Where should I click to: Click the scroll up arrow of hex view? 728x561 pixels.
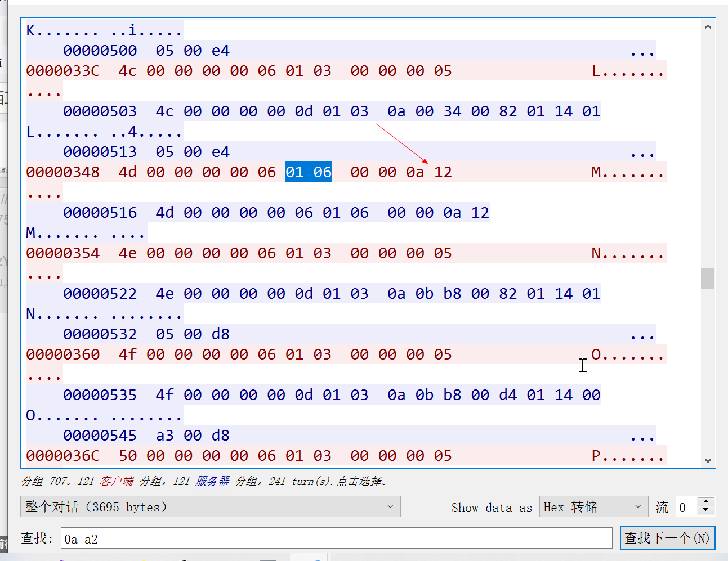coord(708,27)
